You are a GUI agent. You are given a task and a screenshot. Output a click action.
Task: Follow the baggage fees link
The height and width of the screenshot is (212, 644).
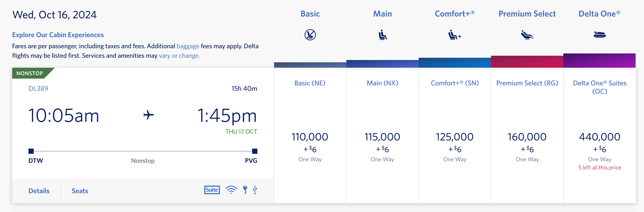pos(188,46)
